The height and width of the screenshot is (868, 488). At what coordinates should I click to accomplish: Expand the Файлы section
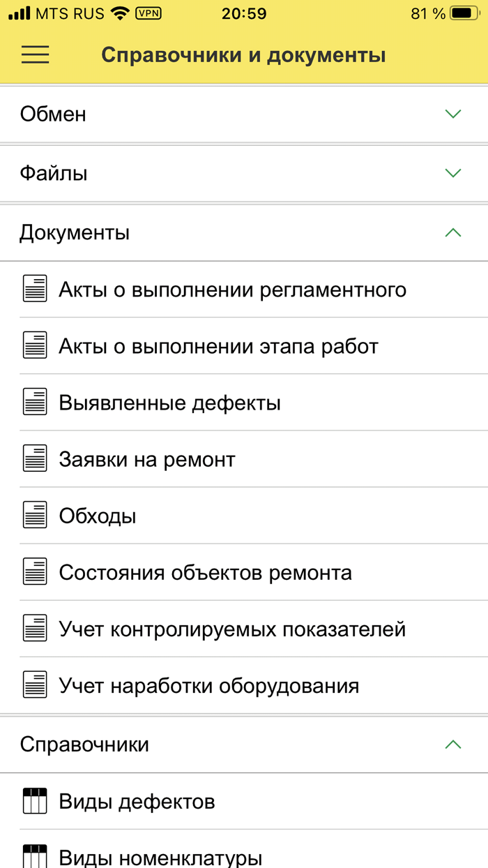pos(244,172)
